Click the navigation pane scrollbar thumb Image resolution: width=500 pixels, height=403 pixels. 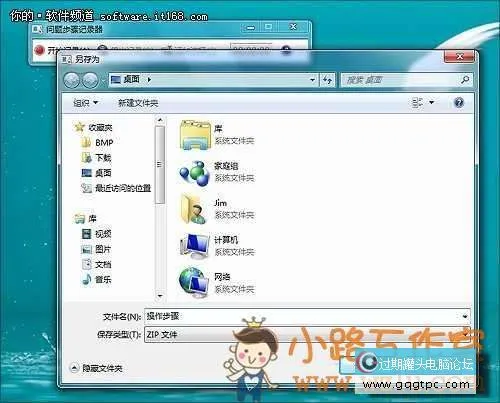coord(160,165)
